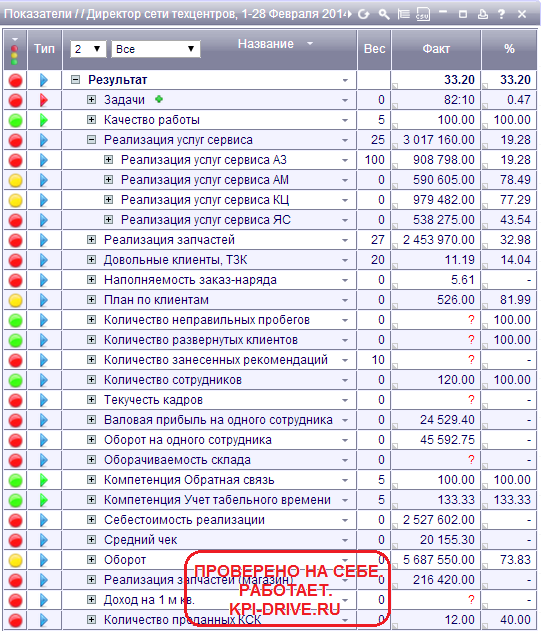This screenshot has width=541, height=631.
Task: Open row menu arrow for План по клиентам
Action: point(345,300)
